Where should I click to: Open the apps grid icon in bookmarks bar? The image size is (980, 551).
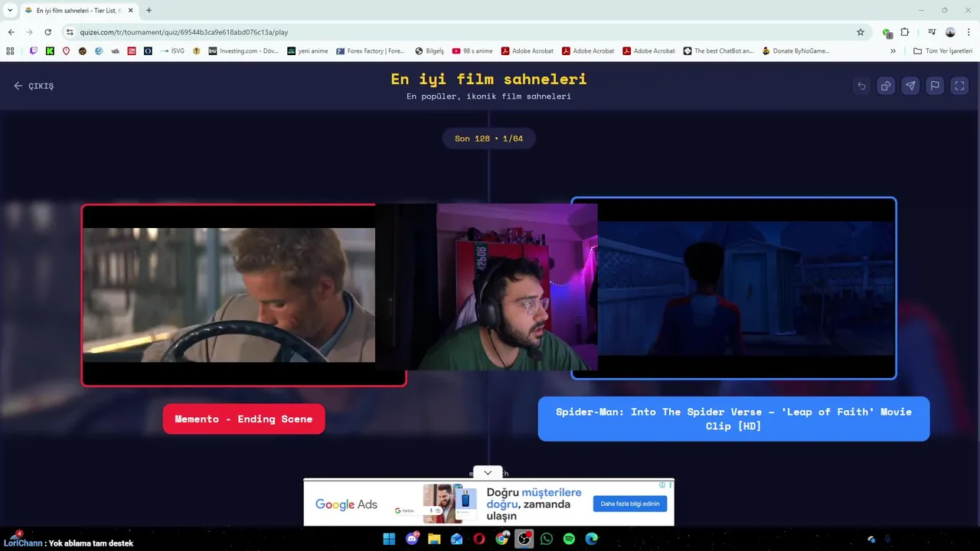click(10, 51)
